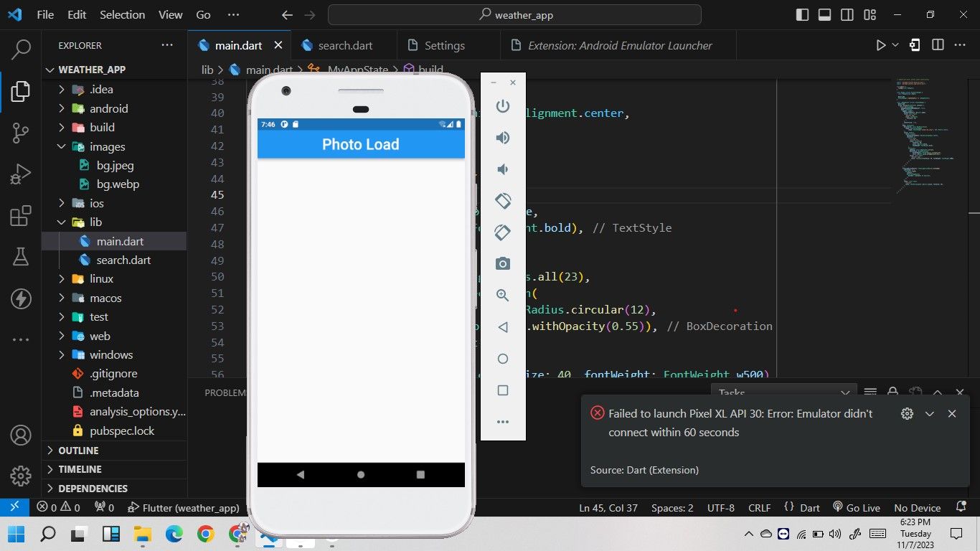Open Google Chrome from taskbar
This screenshot has width=980, height=551.
[x=206, y=534]
